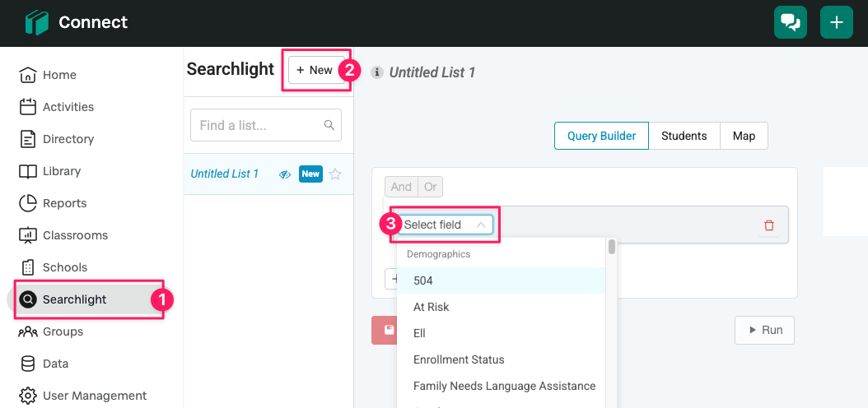The width and height of the screenshot is (868, 408).
Task: Run the query
Action: (x=764, y=330)
